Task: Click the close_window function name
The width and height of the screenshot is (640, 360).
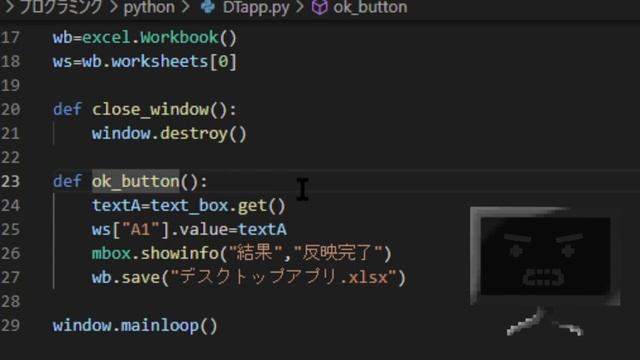Action: click(x=150, y=109)
